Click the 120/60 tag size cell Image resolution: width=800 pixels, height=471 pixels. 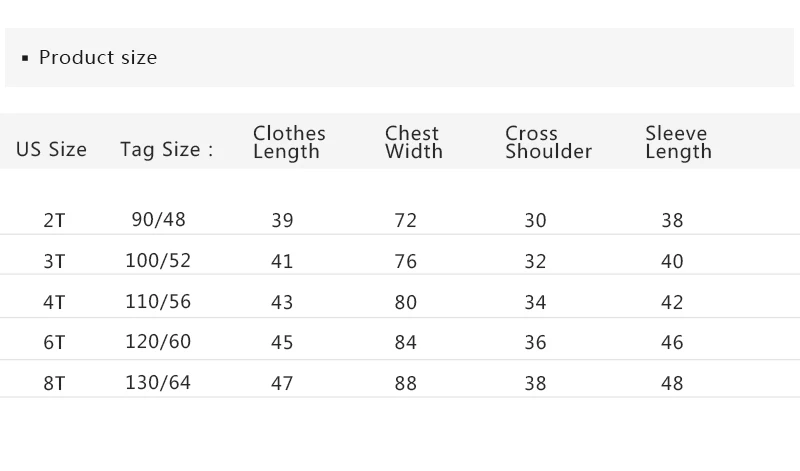pos(158,341)
